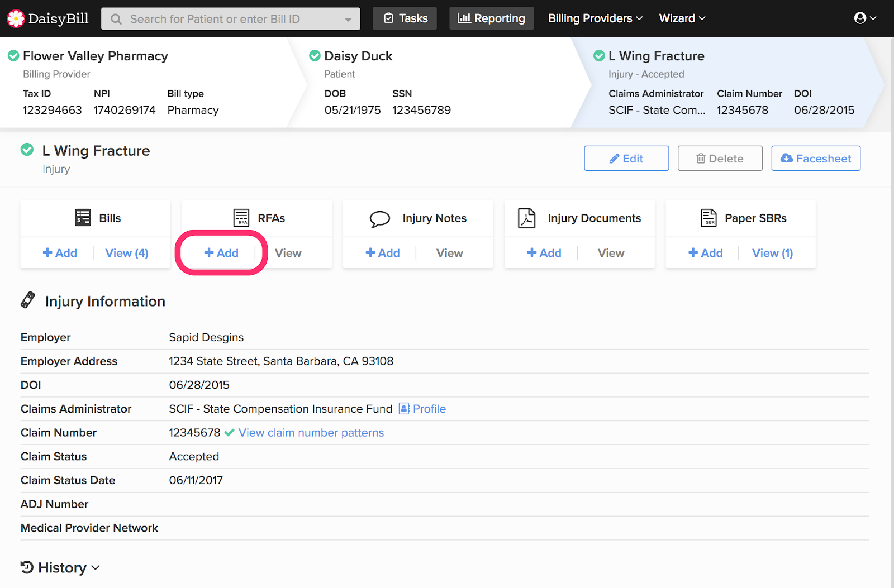Open View claim number patterns
This screenshot has height=588, width=894.
[x=311, y=433]
